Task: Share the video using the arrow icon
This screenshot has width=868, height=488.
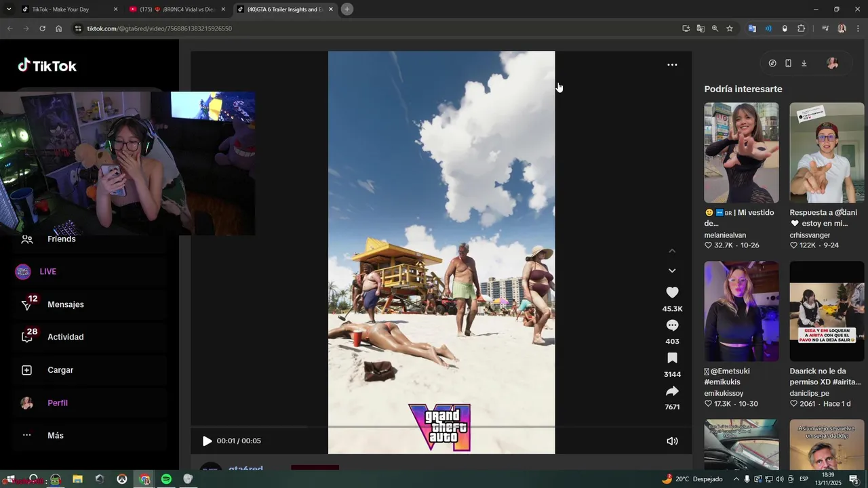Action: (672, 391)
